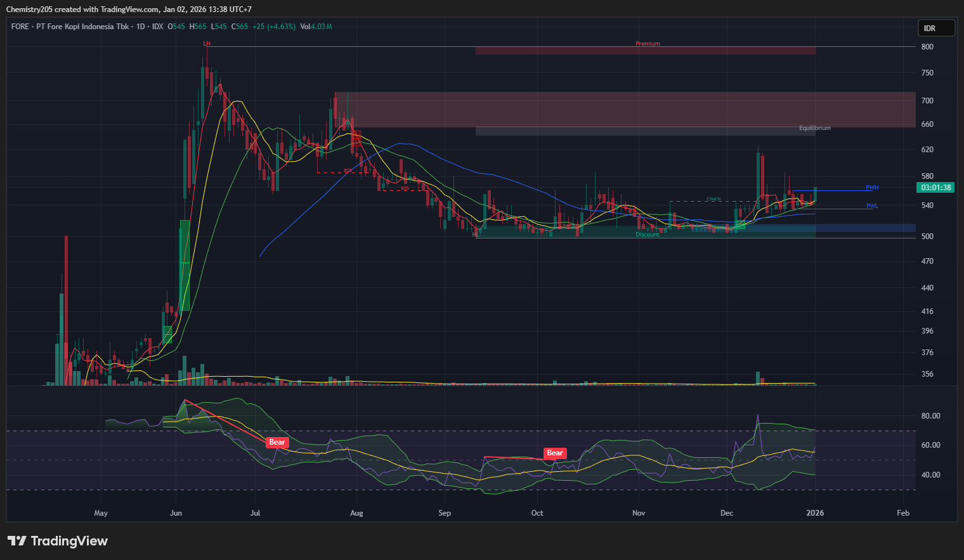Click the second Bear label near October
Viewport: 964px width, 560px height.
pos(554,453)
